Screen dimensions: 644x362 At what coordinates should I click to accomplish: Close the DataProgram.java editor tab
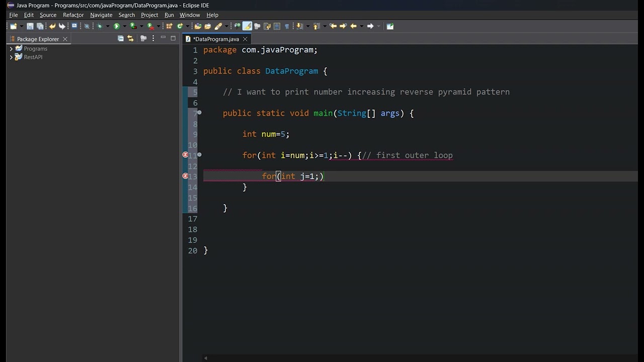pyautogui.click(x=245, y=39)
